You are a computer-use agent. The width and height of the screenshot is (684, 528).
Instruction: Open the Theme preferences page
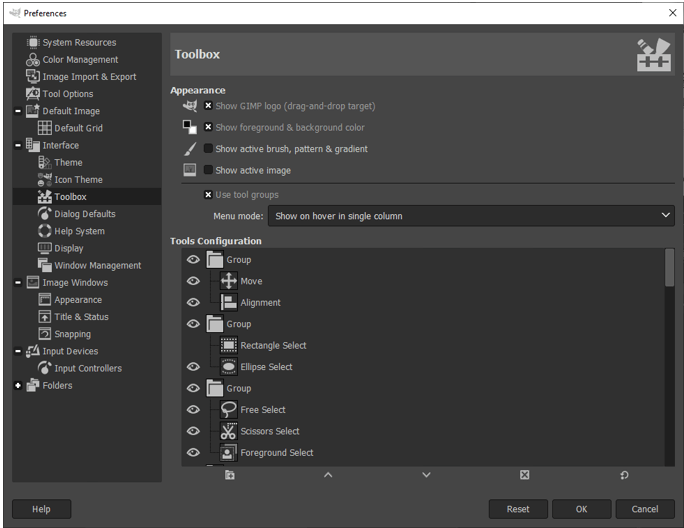[x=68, y=162]
